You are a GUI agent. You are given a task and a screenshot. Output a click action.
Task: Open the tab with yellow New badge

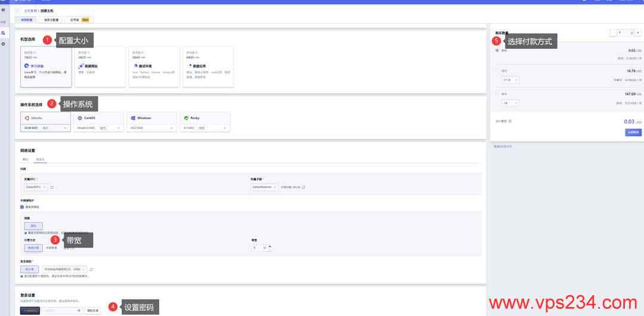81,20
